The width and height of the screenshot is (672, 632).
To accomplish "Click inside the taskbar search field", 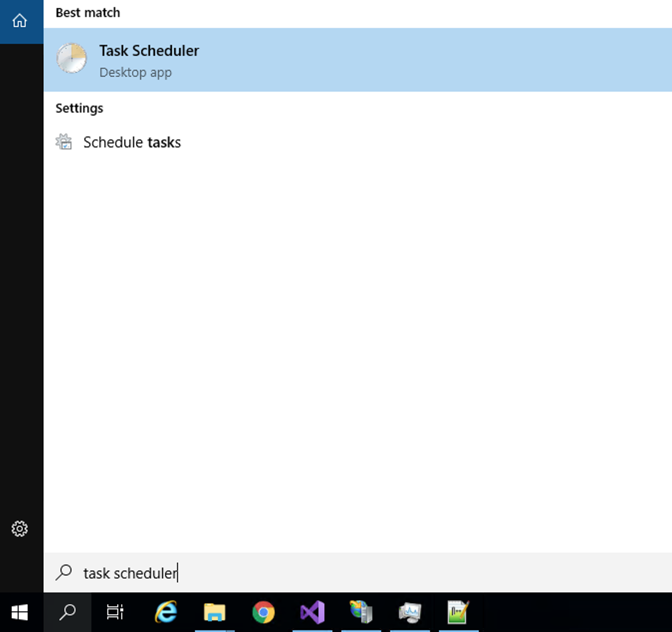I will pos(199,573).
